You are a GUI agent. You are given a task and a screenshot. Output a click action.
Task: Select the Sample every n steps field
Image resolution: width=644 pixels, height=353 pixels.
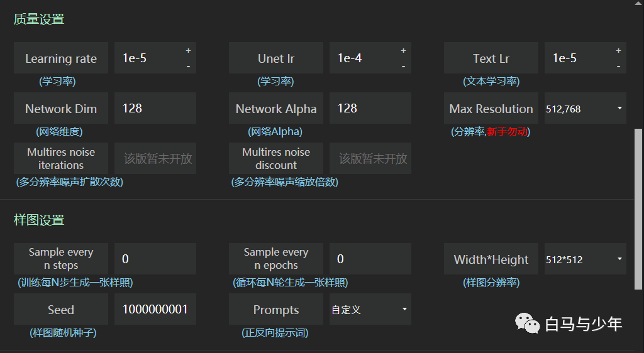click(x=155, y=259)
